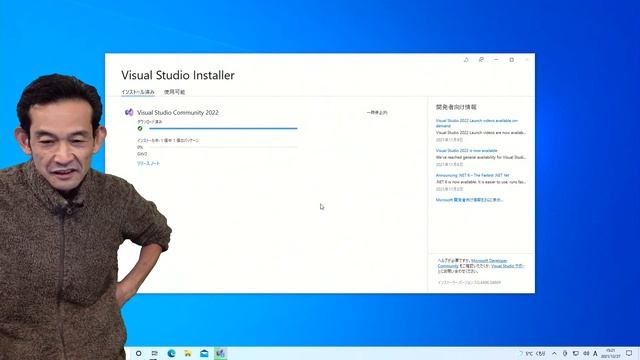Image resolution: width=640 pixels, height=360 pixels.
Task: Minimize the Visual Studio Installer window
Action: (x=496, y=60)
